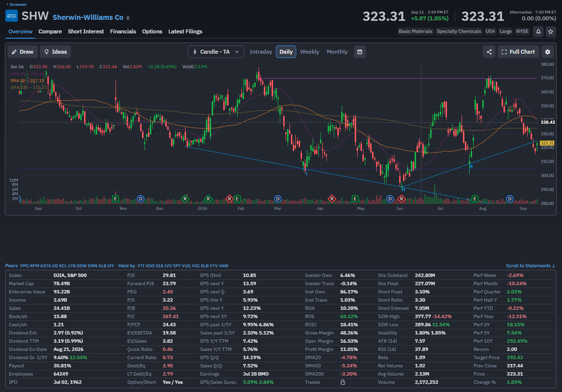Open chart settings gear icon
The width and height of the screenshot is (562, 392).
click(x=548, y=52)
